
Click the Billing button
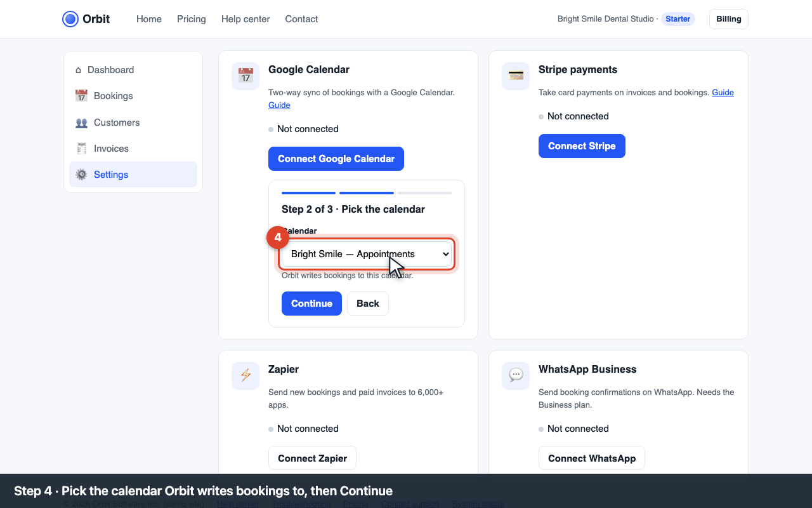pos(729,19)
